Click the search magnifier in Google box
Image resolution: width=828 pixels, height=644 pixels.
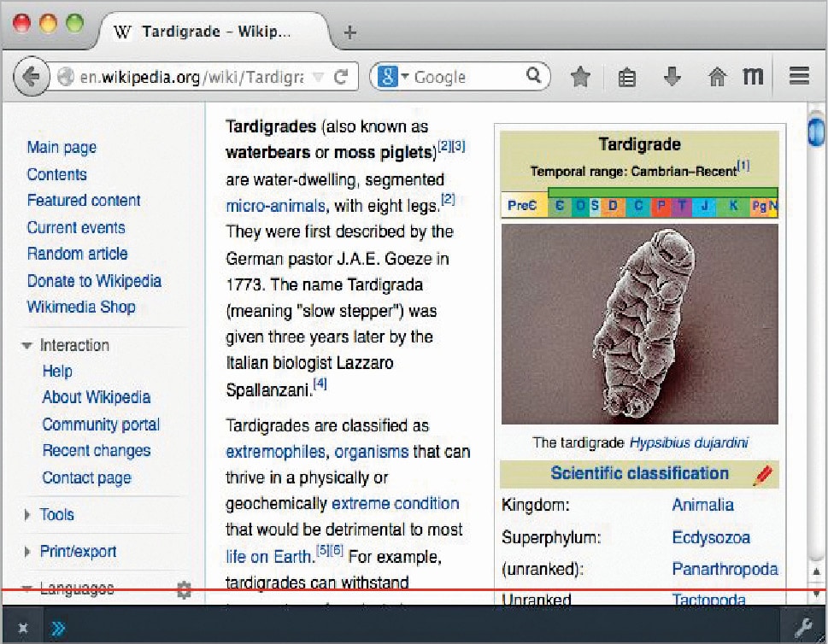(x=534, y=75)
